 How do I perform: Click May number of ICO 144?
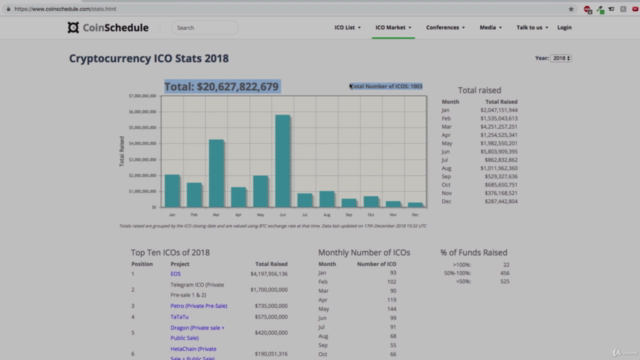392,309
